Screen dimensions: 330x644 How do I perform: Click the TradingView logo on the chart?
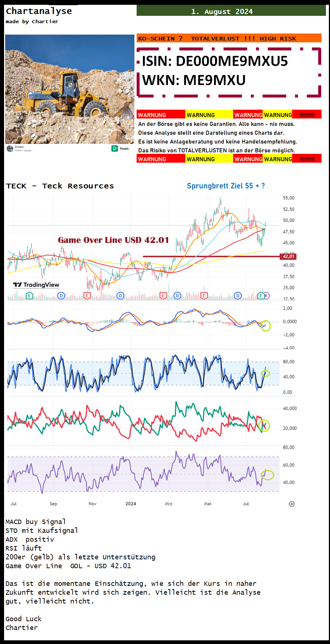coord(36,285)
